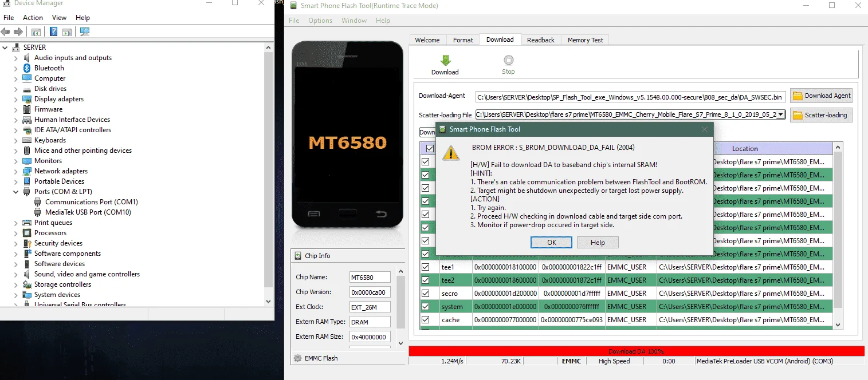Image resolution: width=868 pixels, height=380 pixels.
Task: Toggle the select-all checkbox in table header
Action: click(430, 149)
